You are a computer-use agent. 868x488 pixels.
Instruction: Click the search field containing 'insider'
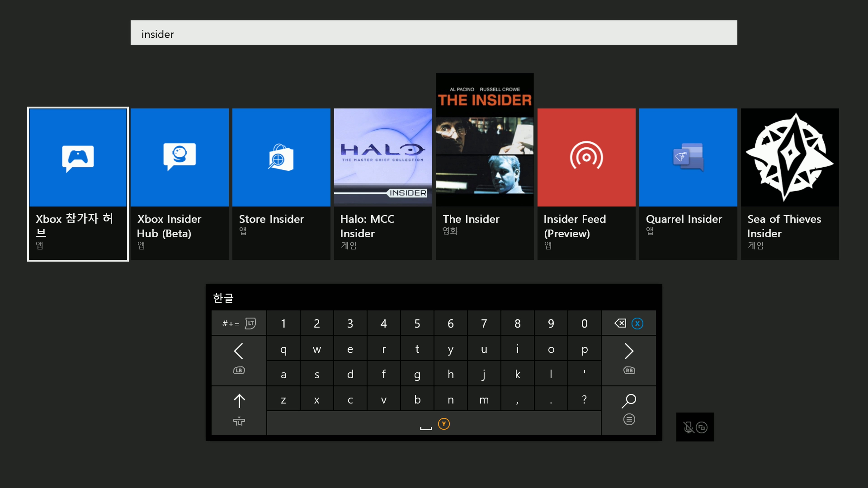pos(434,33)
